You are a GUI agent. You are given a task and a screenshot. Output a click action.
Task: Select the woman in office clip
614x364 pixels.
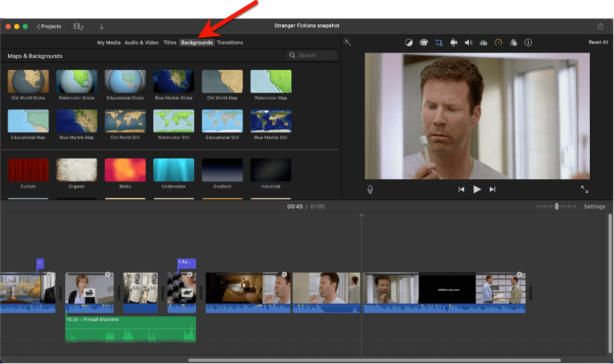(89, 292)
